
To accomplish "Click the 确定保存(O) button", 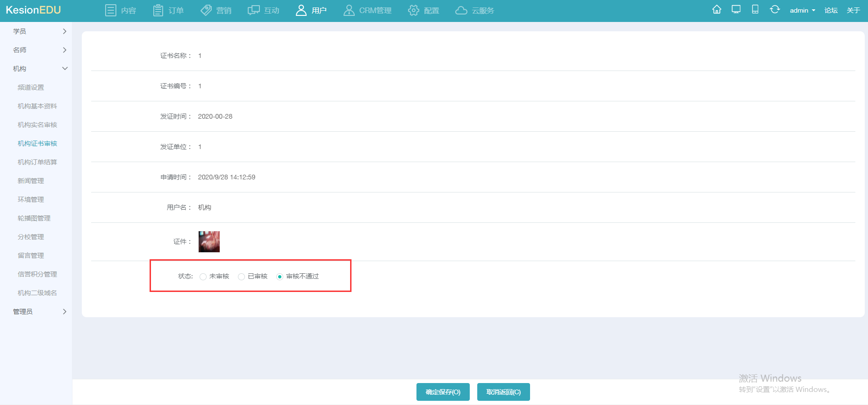I will click(443, 392).
